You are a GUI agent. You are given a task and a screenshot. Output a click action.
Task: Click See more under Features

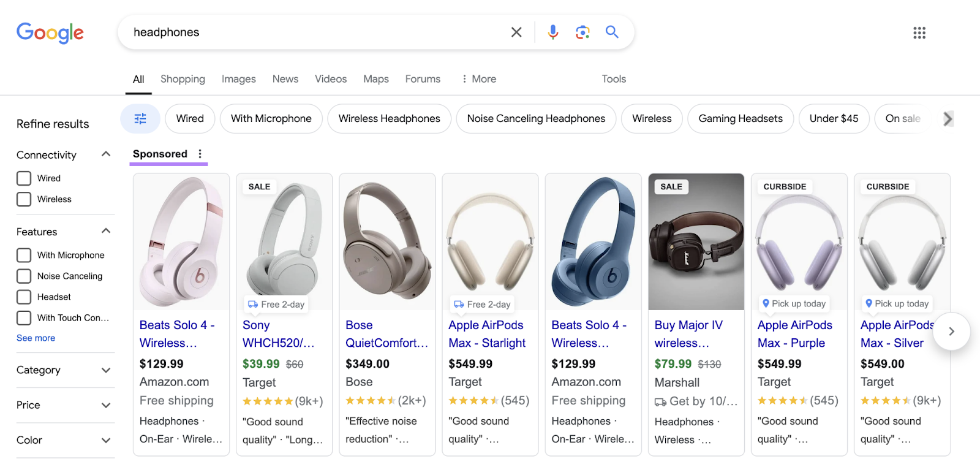coord(36,338)
